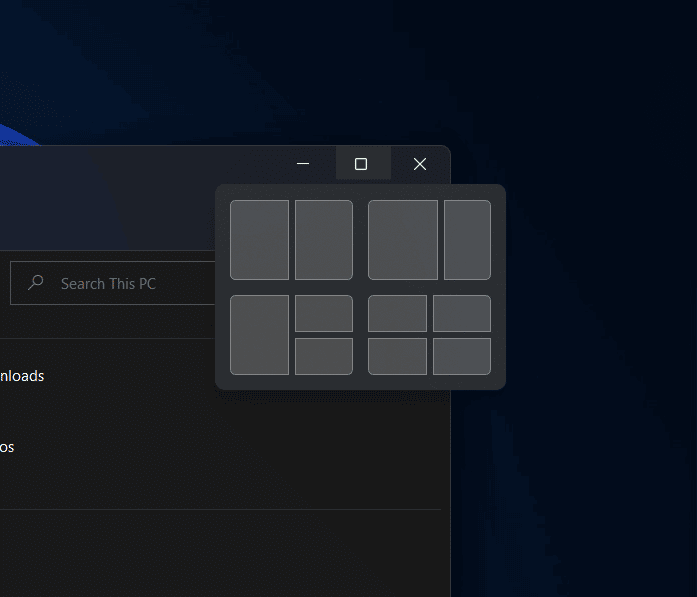The image size is (697, 597).
Task: Pick the lower-right zone of the three-pane layout
Action: click(324, 356)
